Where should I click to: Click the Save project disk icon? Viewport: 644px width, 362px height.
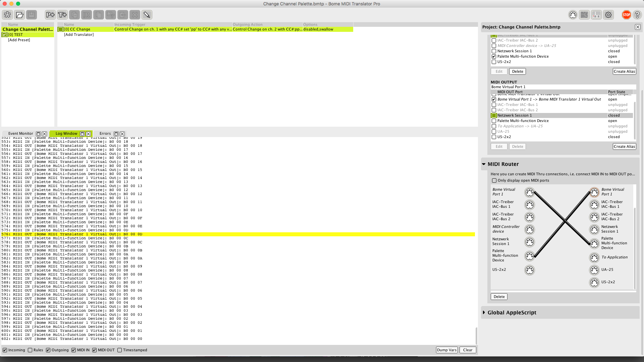32,15
